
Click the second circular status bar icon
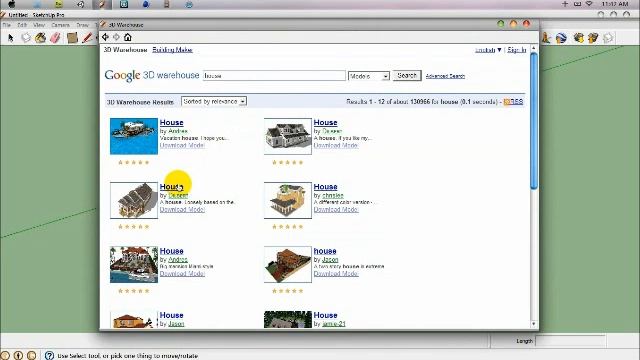(18, 356)
